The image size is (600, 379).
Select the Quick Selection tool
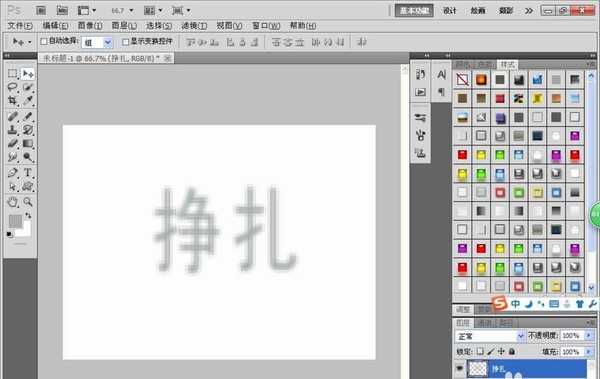pos(28,87)
